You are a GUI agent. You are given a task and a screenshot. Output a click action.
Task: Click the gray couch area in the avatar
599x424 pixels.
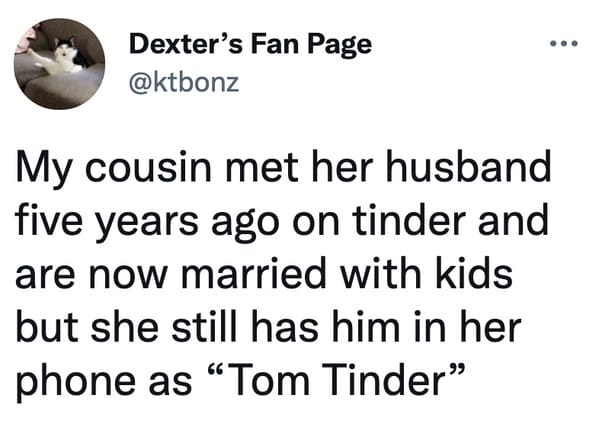[x=57, y=90]
